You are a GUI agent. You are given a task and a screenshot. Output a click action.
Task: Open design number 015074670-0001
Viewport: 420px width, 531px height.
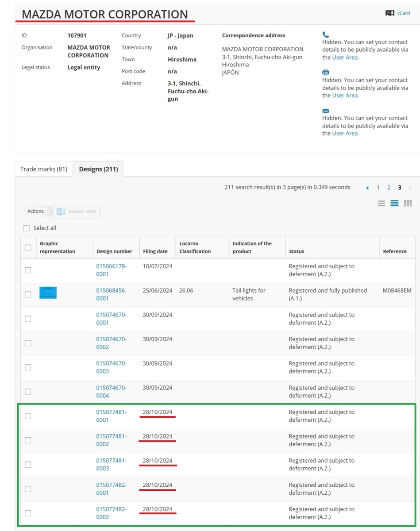click(111, 319)
